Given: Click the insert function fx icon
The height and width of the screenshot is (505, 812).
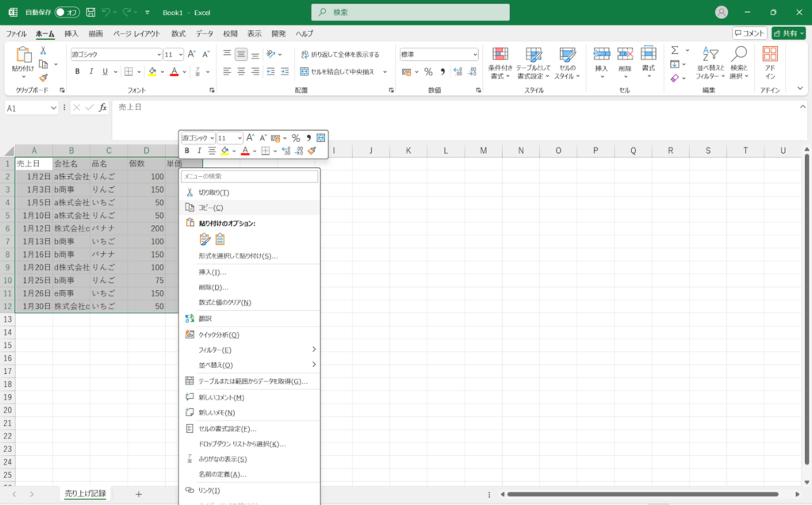Looking at the screenshot, I should [103, 108].
